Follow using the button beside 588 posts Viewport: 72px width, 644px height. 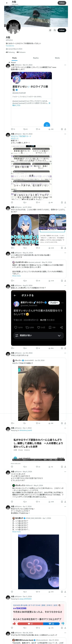coord(62,3)
